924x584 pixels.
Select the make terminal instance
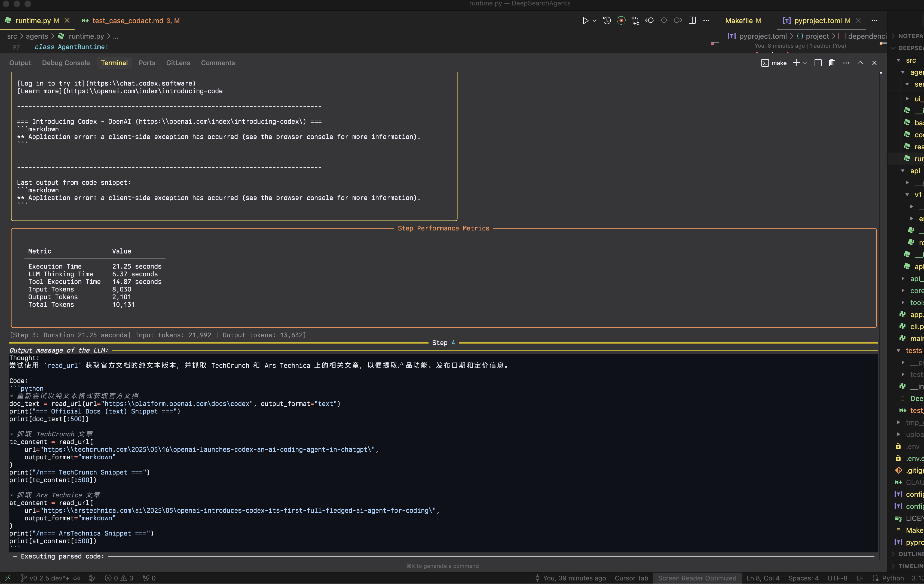click(774, 63)
